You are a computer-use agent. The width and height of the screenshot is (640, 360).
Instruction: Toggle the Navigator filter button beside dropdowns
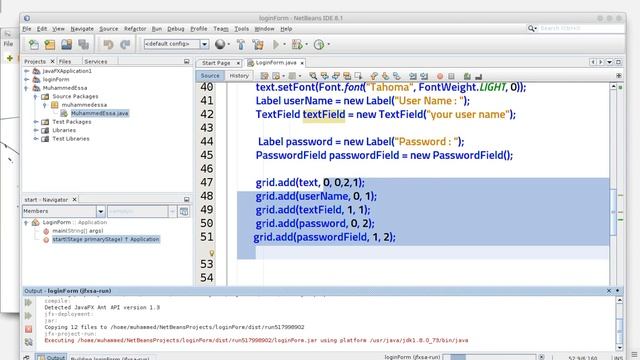pyautogui.click(x=184, y=211)
